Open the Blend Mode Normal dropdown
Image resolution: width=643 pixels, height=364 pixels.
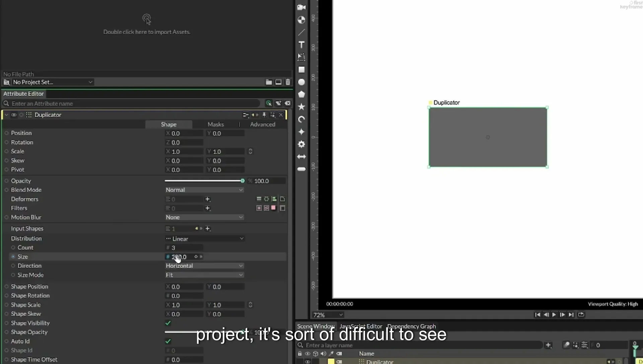tap(204, 190)
